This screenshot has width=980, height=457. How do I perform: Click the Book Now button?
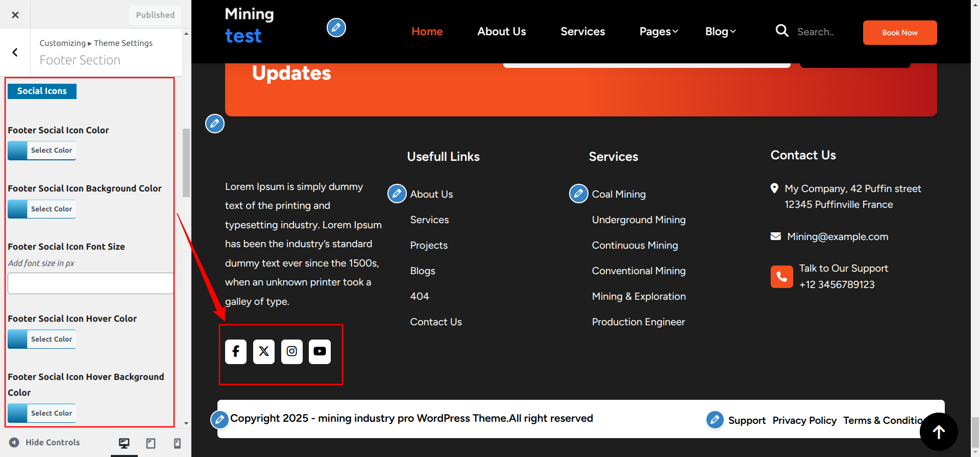(899, 33)
